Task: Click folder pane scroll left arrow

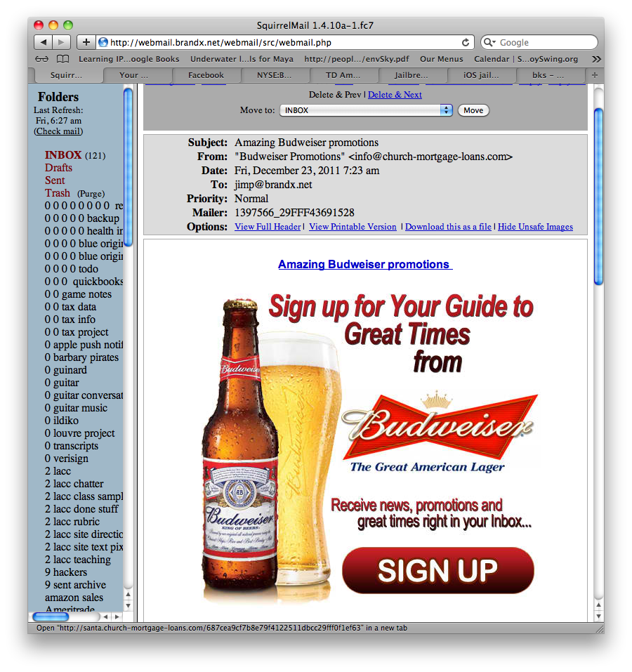Action: pos(105,617)
